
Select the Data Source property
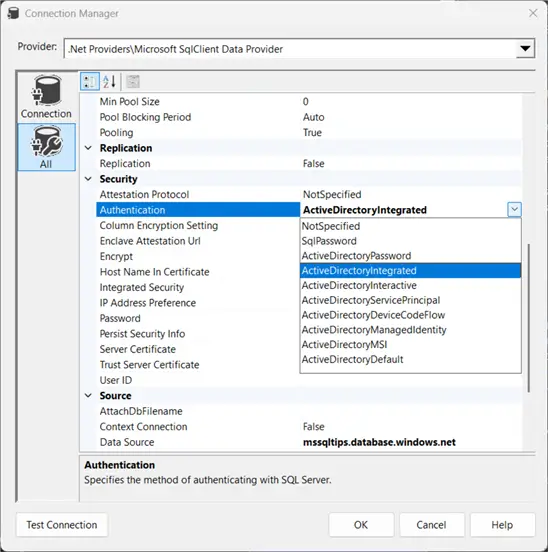tap(127, 443)
